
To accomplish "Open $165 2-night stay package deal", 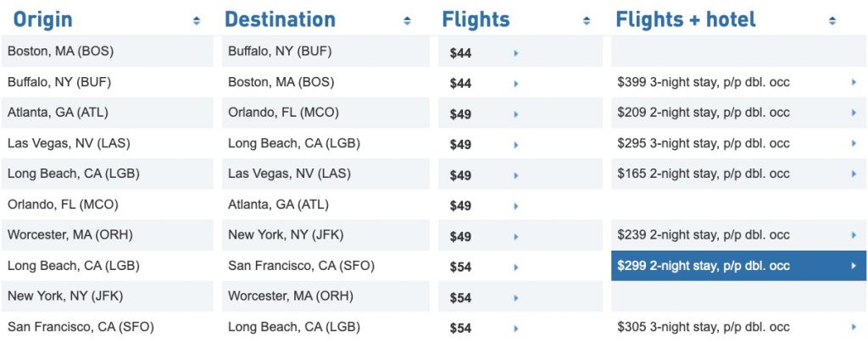I will pos(704,174).
